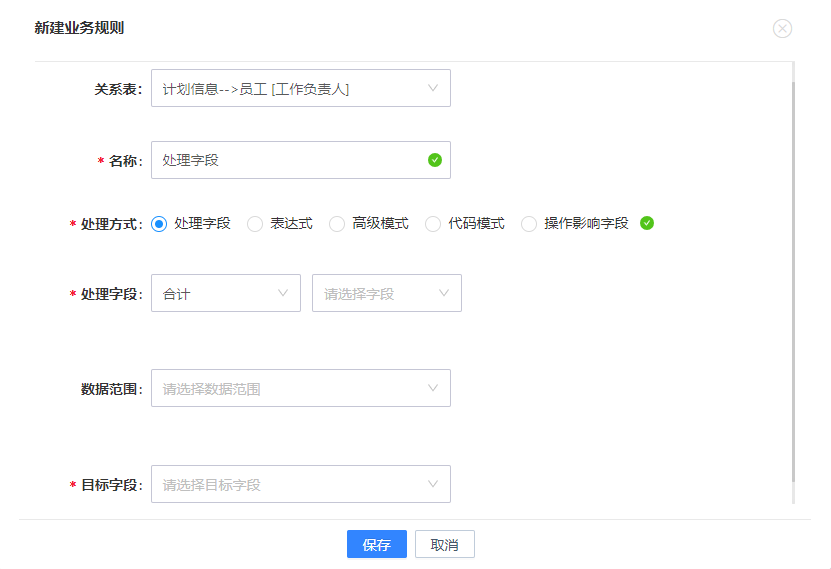Open the 关系表 combo box

click(301, 88)
